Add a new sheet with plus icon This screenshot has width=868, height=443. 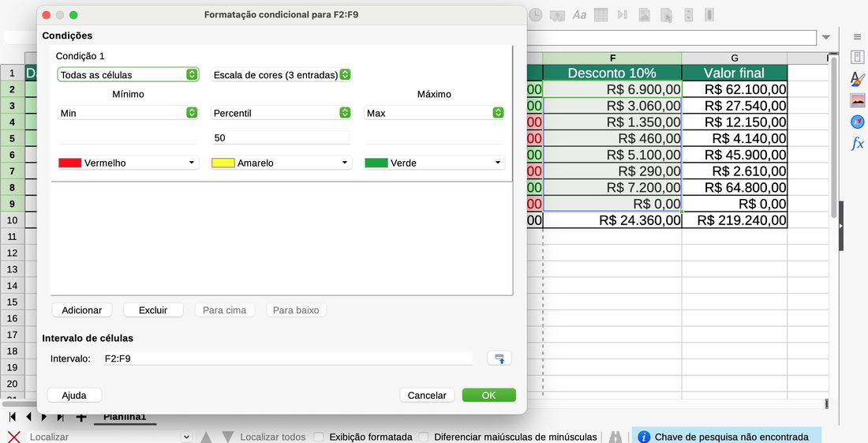pos(80,417)
